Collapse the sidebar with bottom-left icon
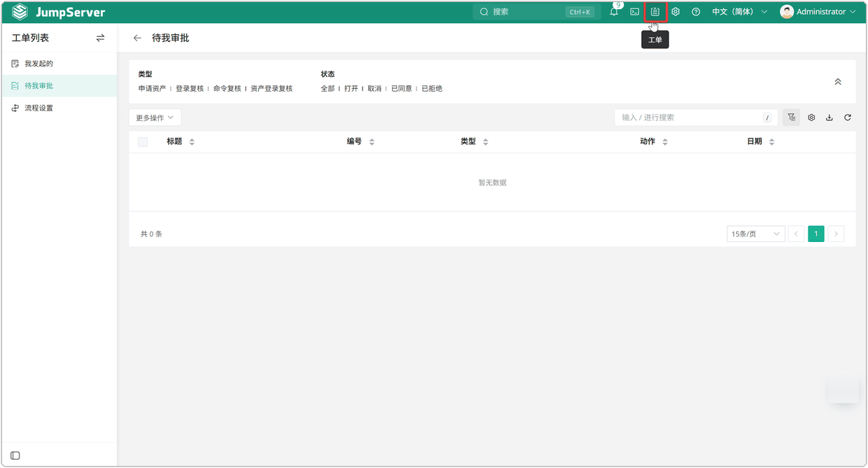868x468 pixels. pos(15,455)
